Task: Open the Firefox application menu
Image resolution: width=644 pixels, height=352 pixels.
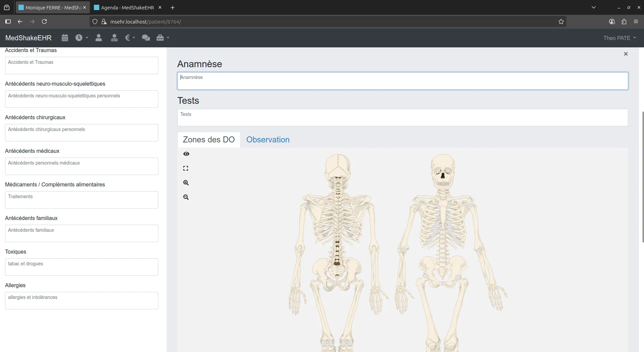Action: point(636,21)
